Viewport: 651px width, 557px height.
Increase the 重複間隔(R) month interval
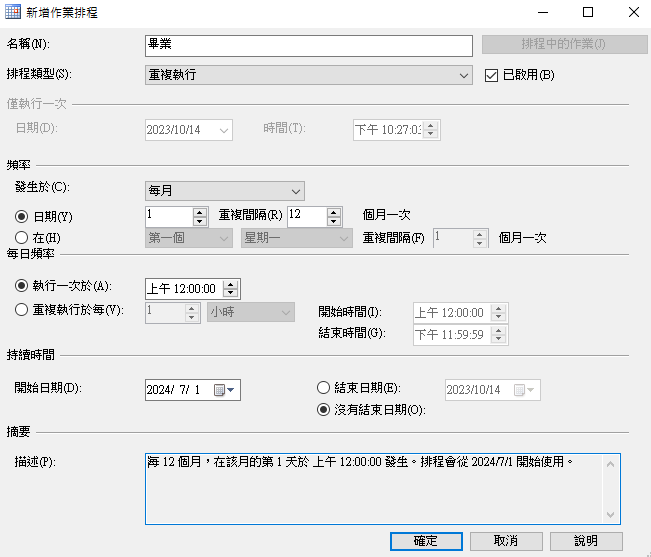[334, 212]
